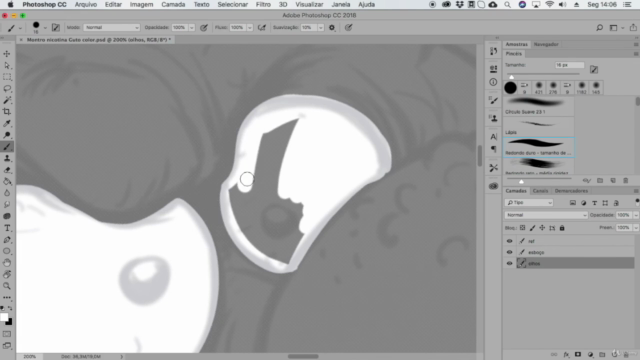The image size is (640, 360).
Task: Open layer filter Tipo dropdown
Action: click(529, 203)
